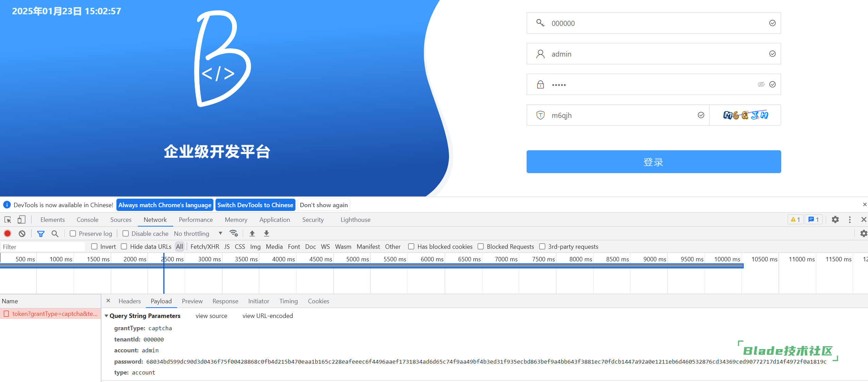Click view URL-encoded link
Viewport: 868px width, 382px height.
click(268, 316)
